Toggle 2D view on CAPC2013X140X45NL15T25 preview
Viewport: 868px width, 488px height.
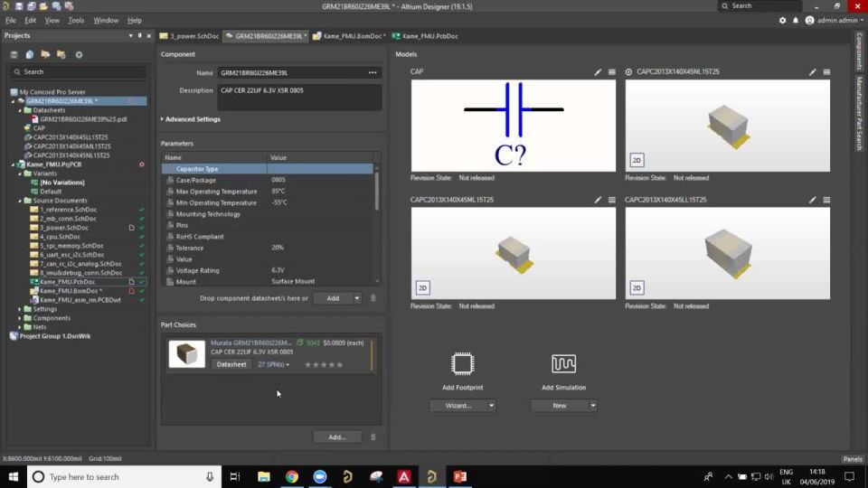coord(637,161)
